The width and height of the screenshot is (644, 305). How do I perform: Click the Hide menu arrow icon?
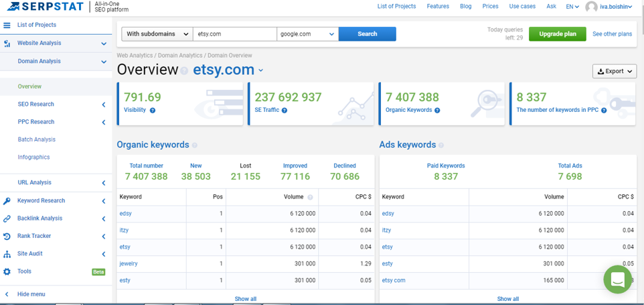click(7, 294)
